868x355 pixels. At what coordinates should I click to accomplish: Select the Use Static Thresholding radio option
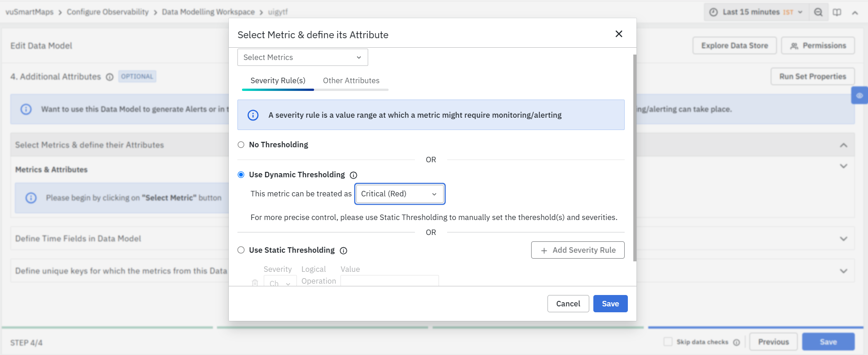[241, 250]
